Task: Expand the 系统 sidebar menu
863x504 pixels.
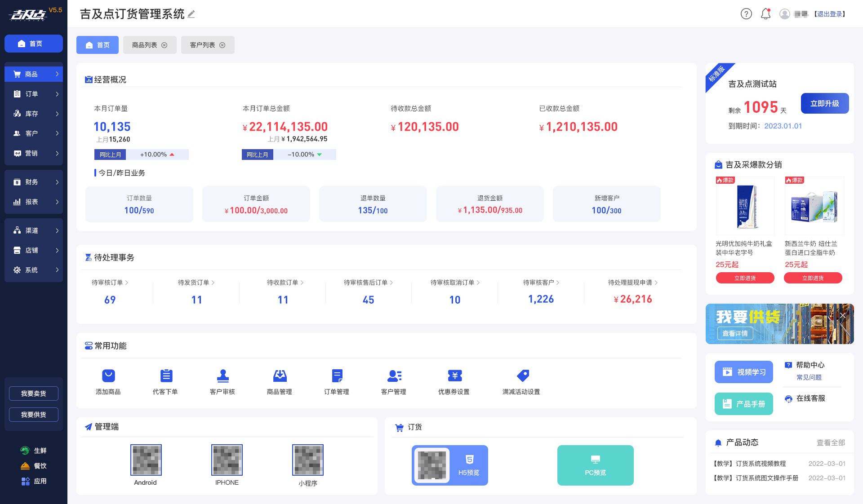Action: point(34,270)
